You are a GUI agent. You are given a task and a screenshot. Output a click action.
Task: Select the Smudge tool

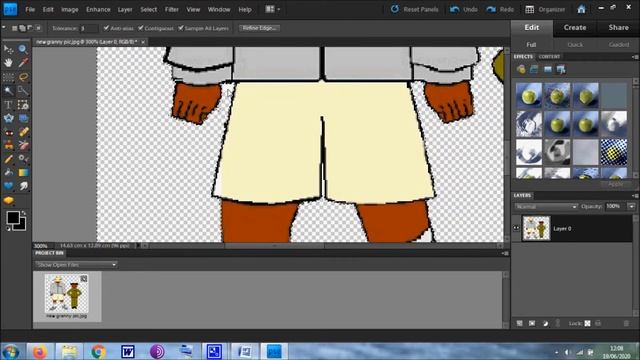coord(23,186)
